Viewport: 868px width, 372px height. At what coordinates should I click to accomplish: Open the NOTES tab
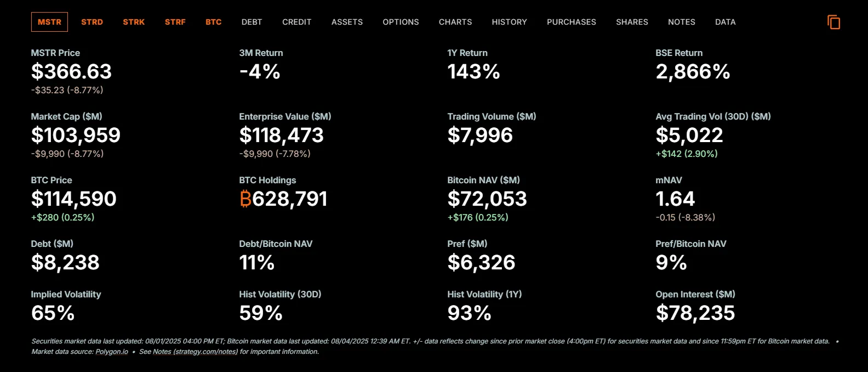click(x=681, y=22)
